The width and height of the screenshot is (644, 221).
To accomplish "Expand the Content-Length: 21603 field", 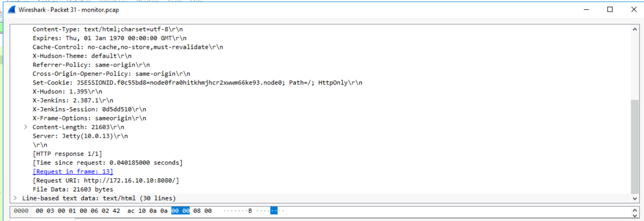I will point(26,127).
